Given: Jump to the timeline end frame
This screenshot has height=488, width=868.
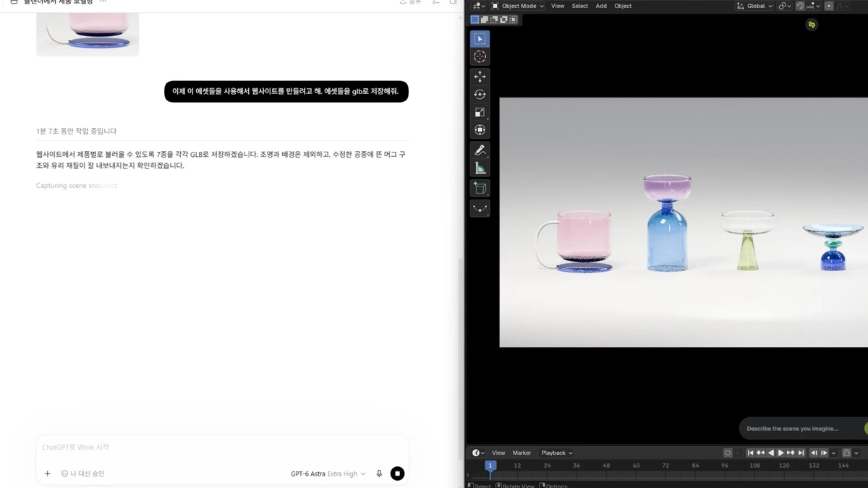Looking at the screenshot, I should coord(801,453).
